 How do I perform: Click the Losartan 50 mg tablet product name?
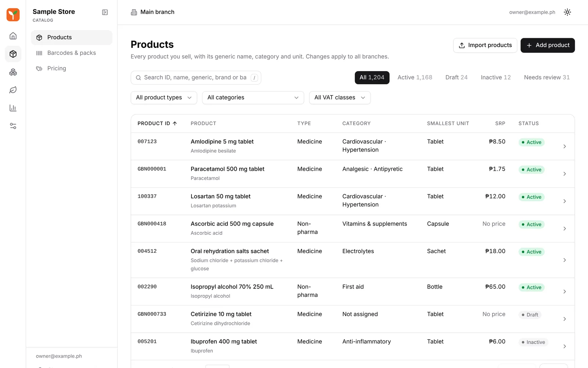point(220,197)
